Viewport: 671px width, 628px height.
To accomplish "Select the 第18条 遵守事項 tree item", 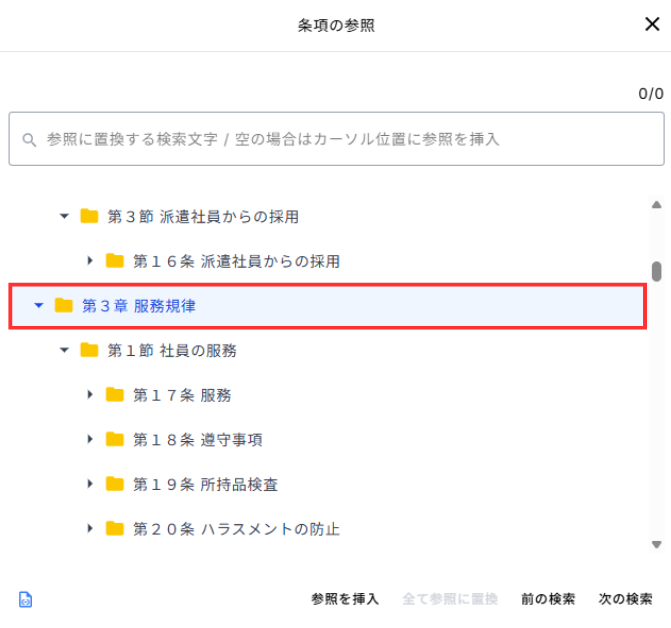I will click(197, 439).
